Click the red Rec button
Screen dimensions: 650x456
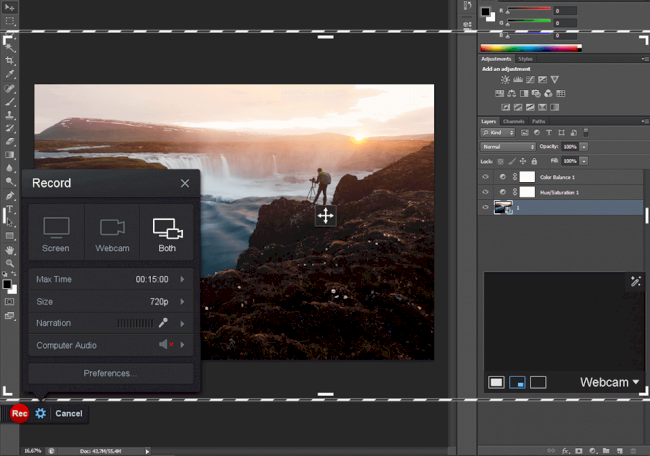pyautogui.click(x=19, y=413)
